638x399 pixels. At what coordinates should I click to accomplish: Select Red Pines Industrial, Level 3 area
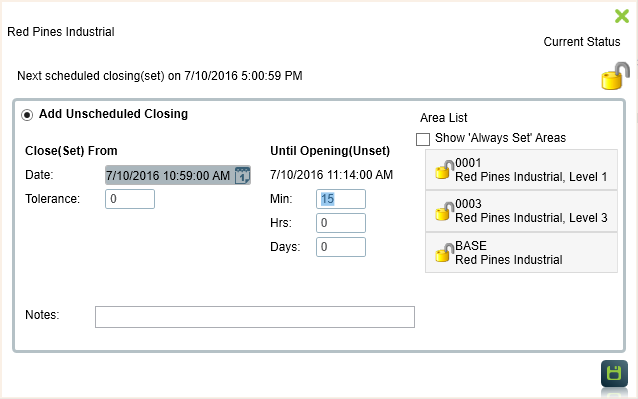[521, 211]
